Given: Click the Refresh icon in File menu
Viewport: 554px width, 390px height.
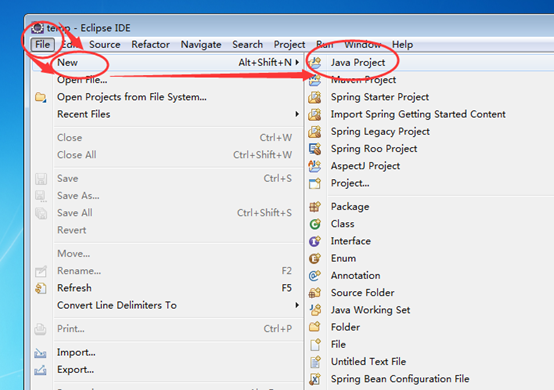Looking at the screenshot, I should [x=41, y=288].
